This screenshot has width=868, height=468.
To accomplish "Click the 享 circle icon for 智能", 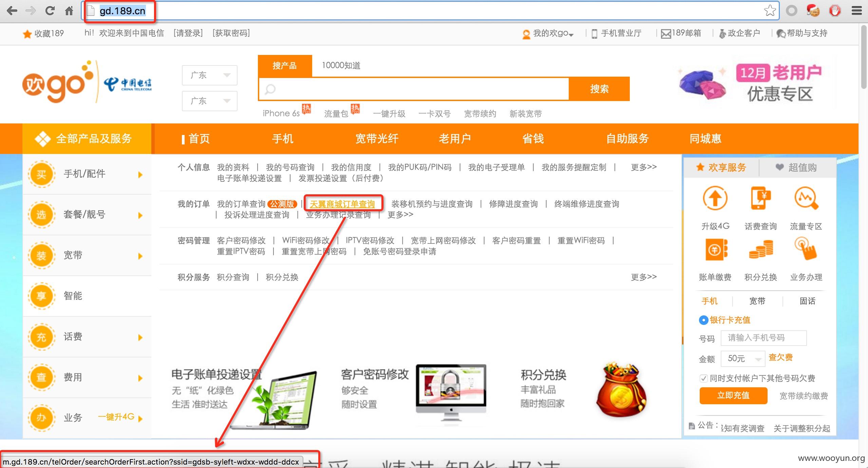I will click(x=41, y=296).
